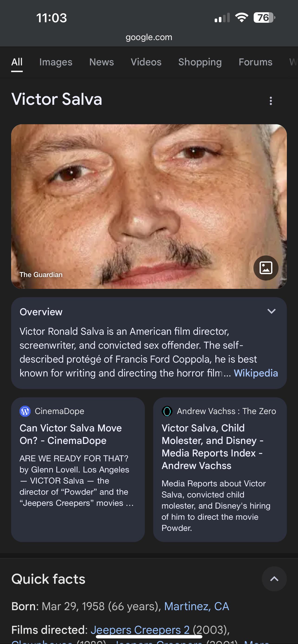The height and width of the screenshot is (644, 298).
Task: Click the CinemaDope WordPress site icon
Action: pos(25,411)
